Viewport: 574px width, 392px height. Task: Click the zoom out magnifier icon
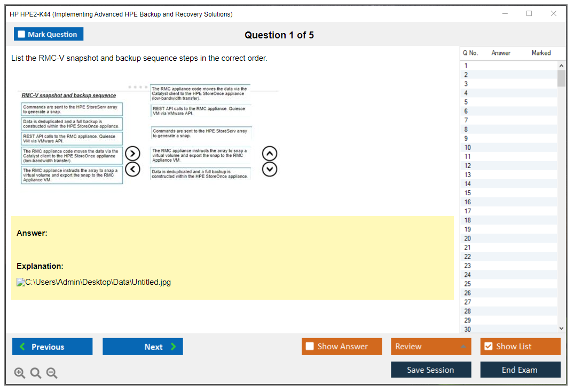tap(52, 373)
